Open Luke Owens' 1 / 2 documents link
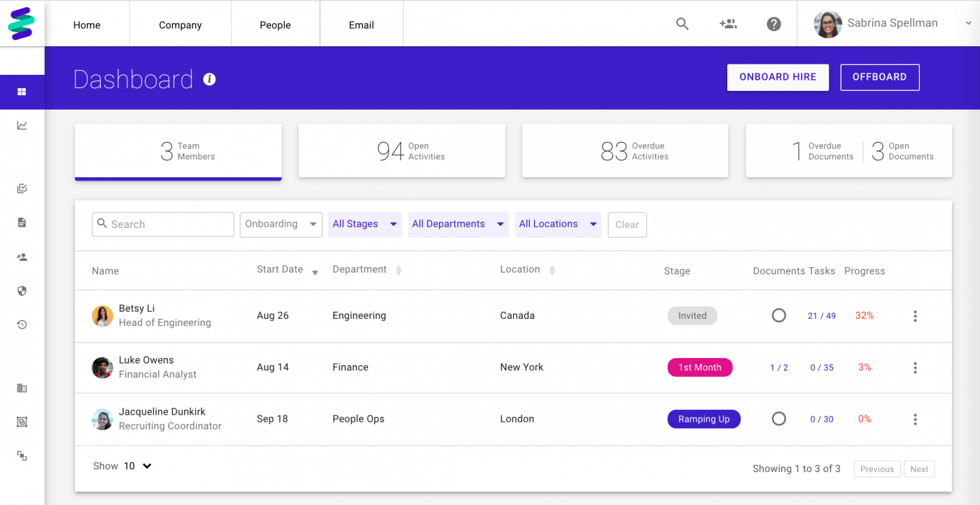Viewport: 980px width, 505px height. (779, 368)
